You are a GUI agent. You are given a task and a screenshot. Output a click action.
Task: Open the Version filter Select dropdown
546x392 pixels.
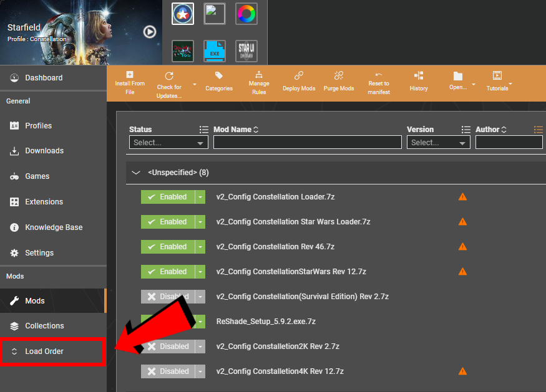coord(439,142)
